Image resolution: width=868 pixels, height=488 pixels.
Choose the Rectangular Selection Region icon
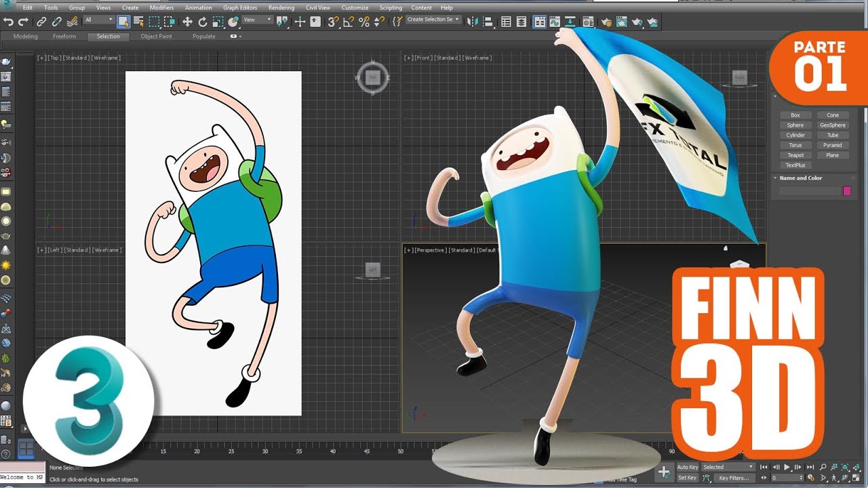point(155,22)
